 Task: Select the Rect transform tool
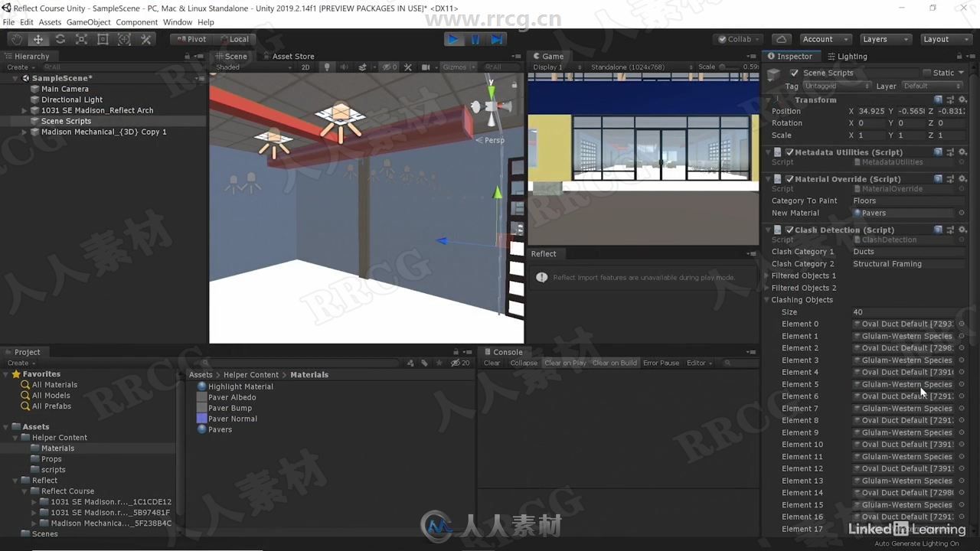(103, 39)
